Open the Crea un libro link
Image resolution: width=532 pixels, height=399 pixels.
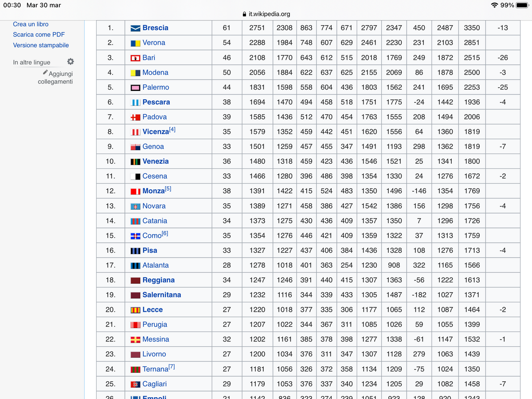[31, 24]
